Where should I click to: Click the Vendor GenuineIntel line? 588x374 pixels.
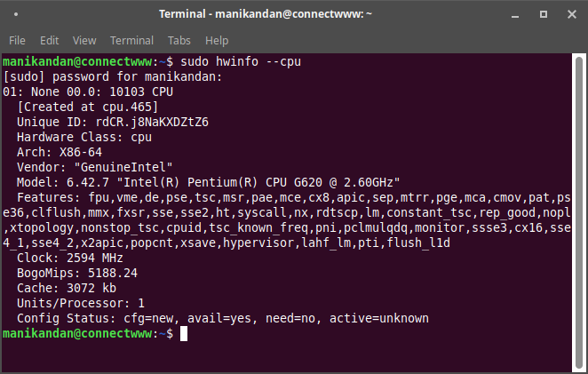click(94, 167)
